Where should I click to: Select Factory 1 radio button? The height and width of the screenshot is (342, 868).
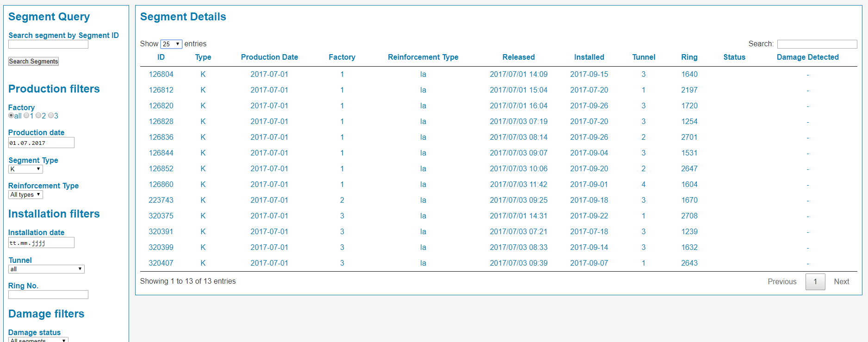tap(26, 116)
